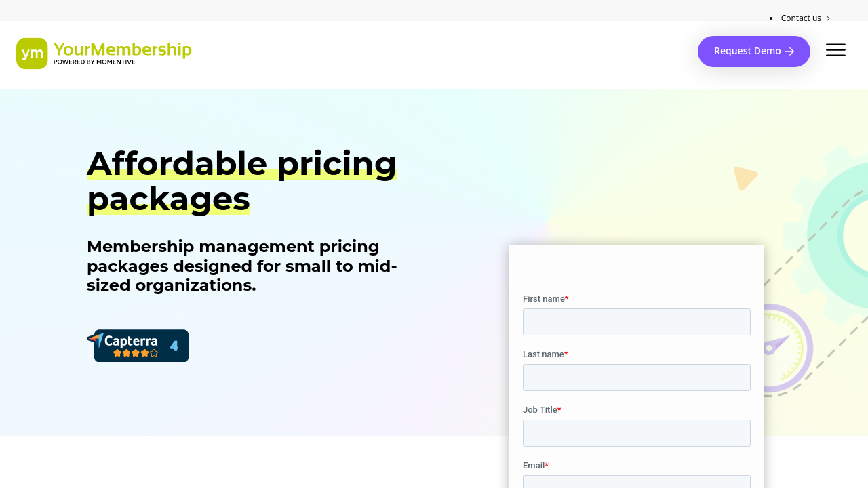
Task: Click the Affordable pricing packages heading
Action: pyautogui.click(x=241, y=181)
